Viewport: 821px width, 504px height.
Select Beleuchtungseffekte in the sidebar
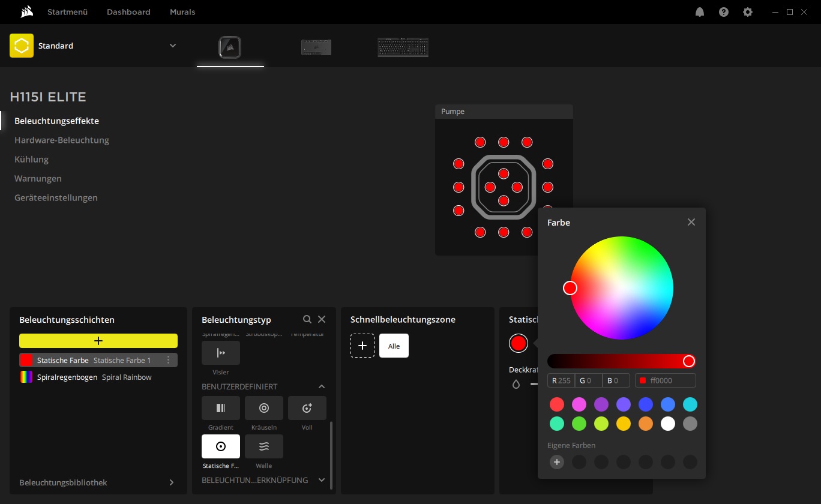tap(56, 121)
